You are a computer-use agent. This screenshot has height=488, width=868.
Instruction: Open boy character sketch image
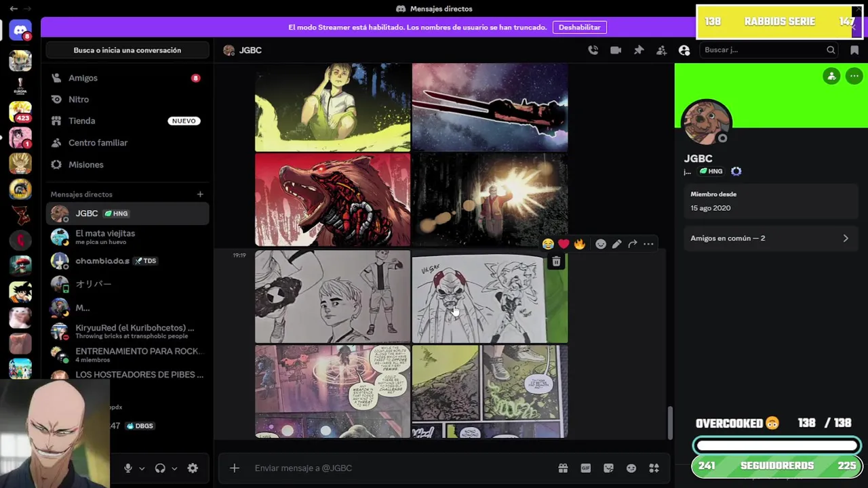[x=333, y=297]
